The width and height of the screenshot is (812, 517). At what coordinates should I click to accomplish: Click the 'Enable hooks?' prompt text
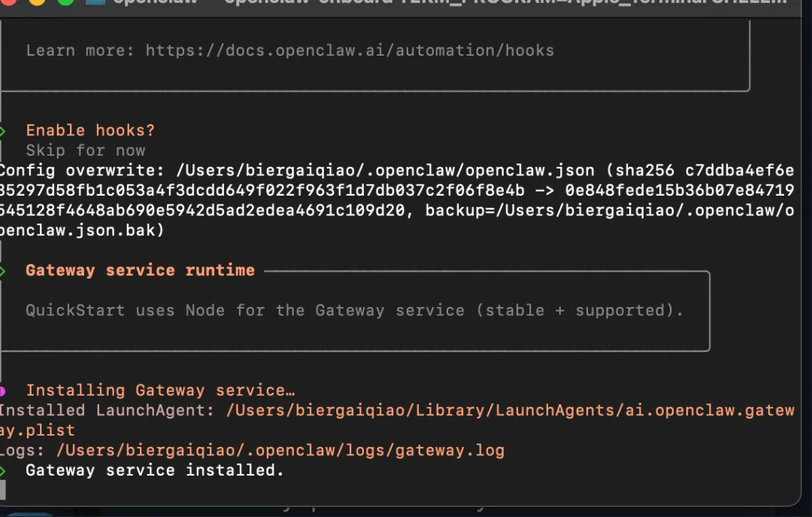point(90,130)
